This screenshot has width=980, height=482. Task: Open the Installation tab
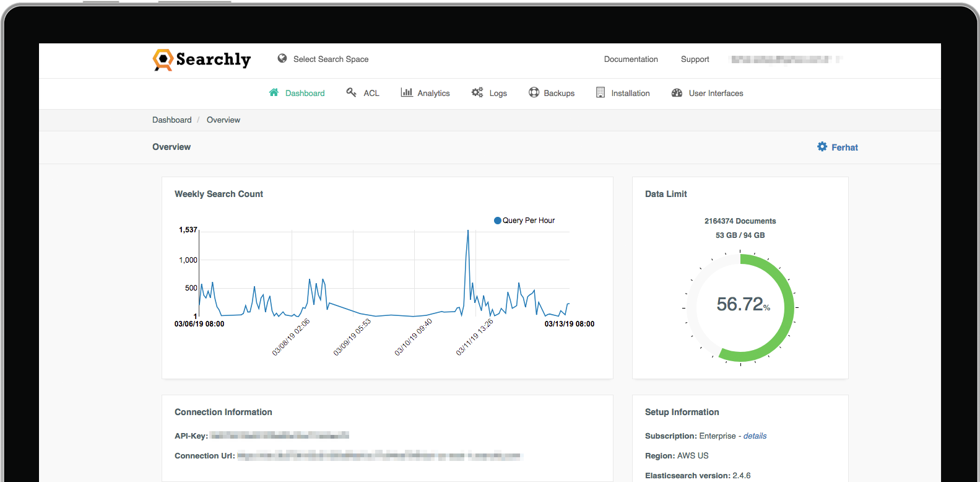(623, 93)
